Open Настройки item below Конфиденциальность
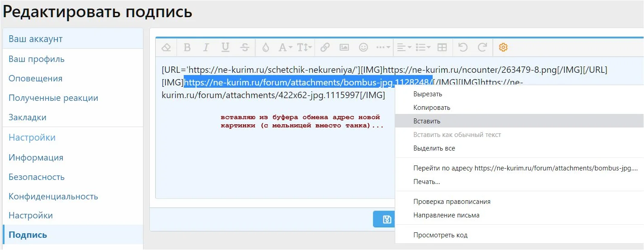644x250 pixels. click(73, 216)
